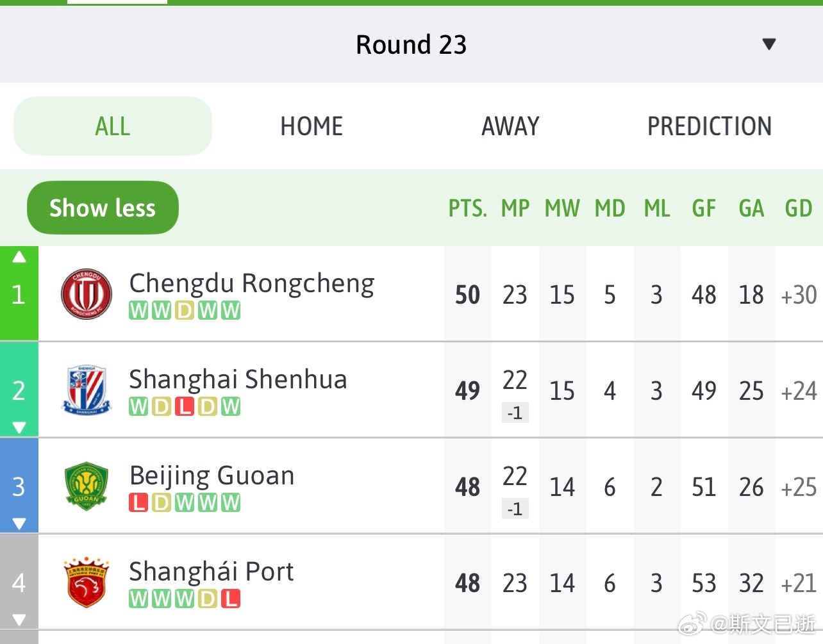Image resolution: width=823 pixels, height=644 pixels.
Task: Click the PTS. column header
Action: 468,208
